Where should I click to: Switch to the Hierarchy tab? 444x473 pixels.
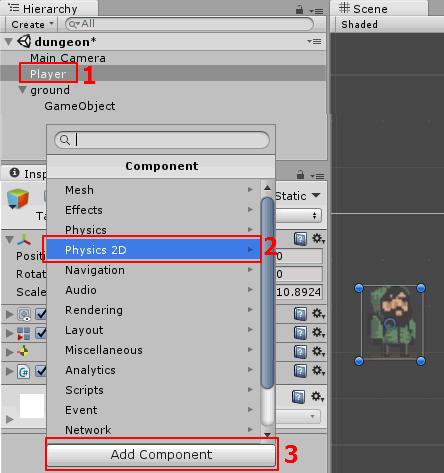[50, 9]
